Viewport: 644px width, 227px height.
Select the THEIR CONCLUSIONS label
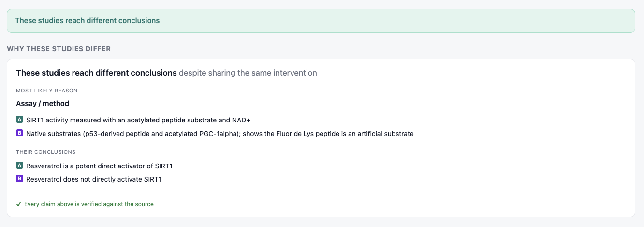[x=46, y=152]
